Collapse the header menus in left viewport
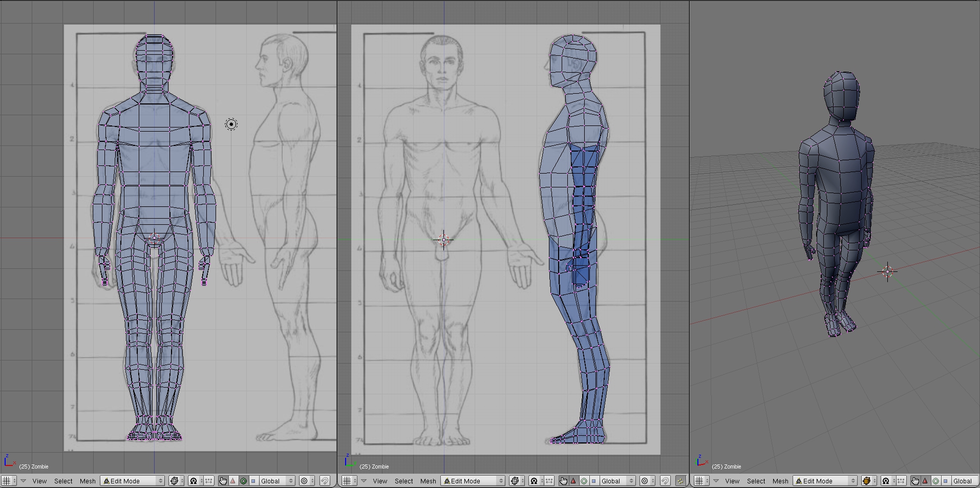Viewport: 980px width, 488px height. pyautogui.click(x=23, y=481)
